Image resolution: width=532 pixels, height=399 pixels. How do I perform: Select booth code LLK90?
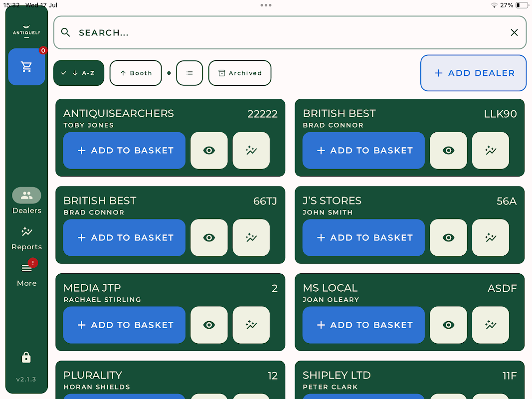pyautogui.click(x=500, y=114)
